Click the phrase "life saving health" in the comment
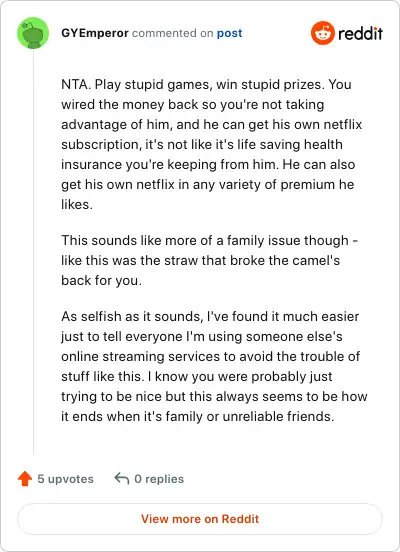 290,144
